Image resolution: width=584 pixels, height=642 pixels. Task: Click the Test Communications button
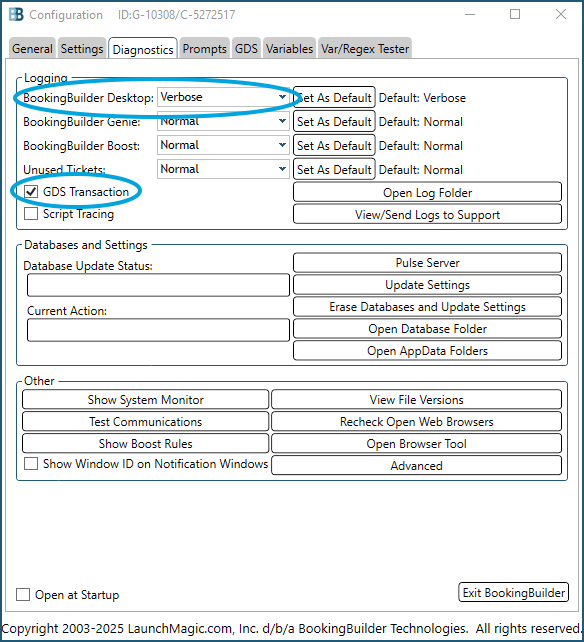(145, 422)
